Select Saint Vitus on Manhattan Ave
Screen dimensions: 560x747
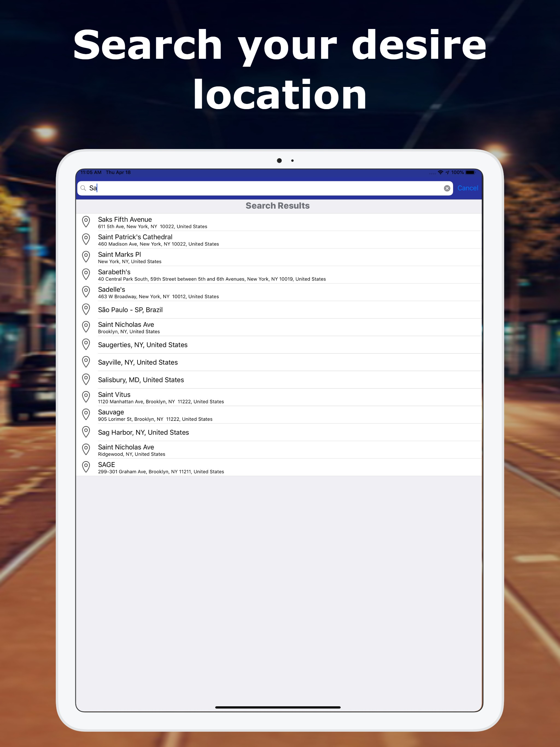[114, 397]
